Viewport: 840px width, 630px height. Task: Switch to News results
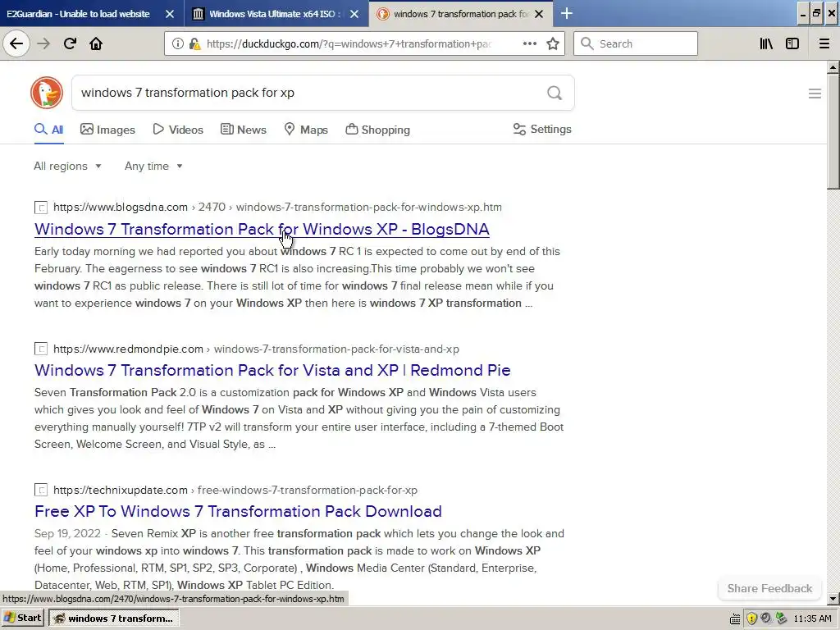click(x=243, y=130)
